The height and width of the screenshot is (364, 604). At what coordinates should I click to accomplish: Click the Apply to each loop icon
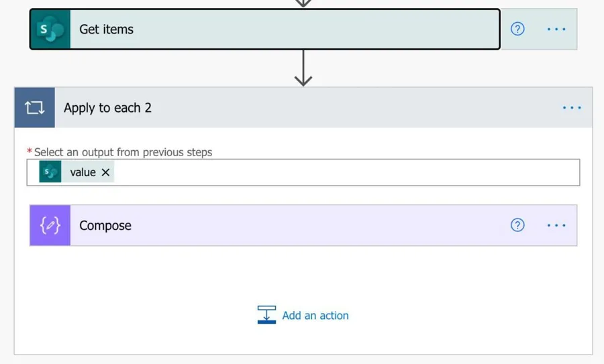(x=35, y=108)
